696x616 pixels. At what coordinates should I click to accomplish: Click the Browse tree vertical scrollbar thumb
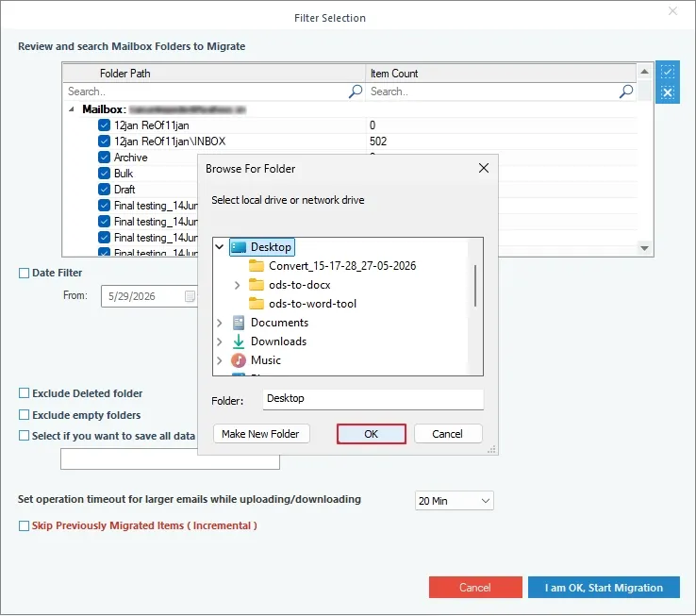[475, 286]
